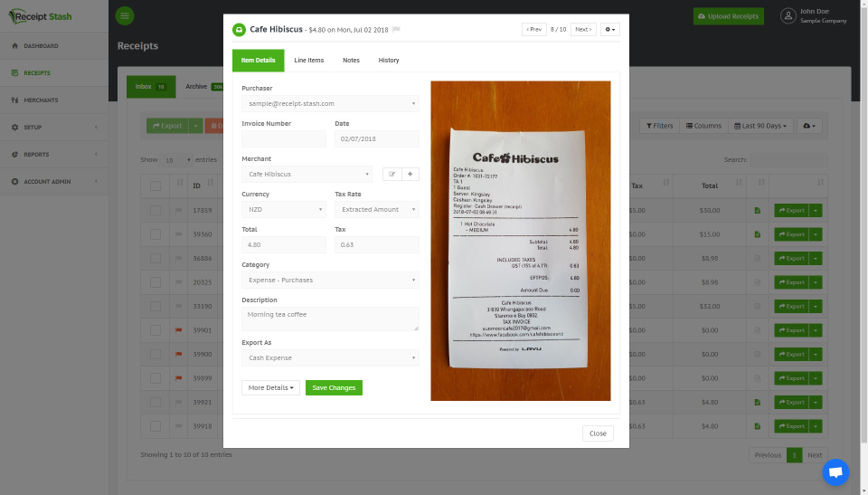Open the Currency dropdown NZD
Screen dimensions: 868x495
click(x=284, y=210)
